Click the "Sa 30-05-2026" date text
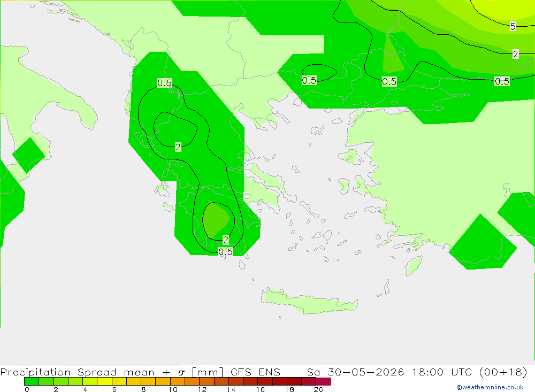The image size is (535, 392). tap(356, 372)
